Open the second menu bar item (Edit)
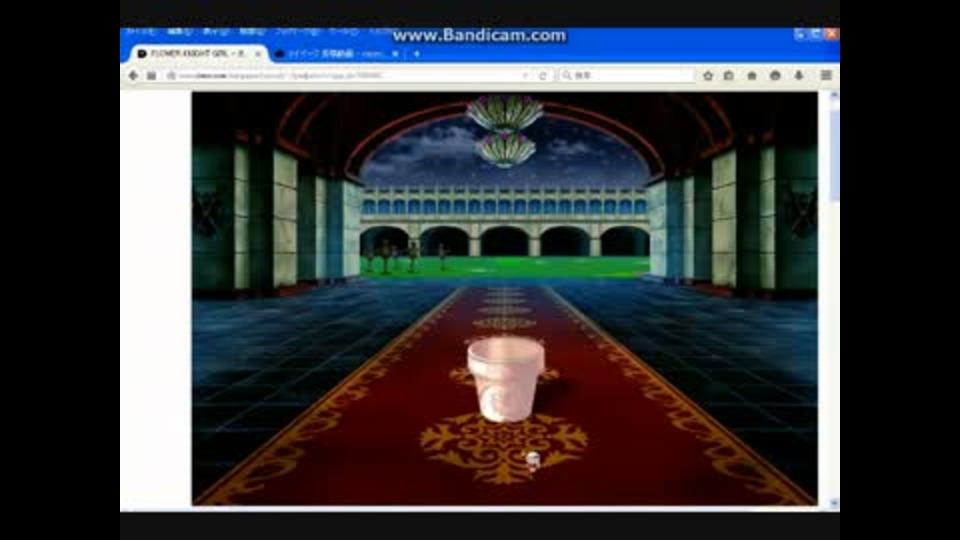Viewport: 960px width, 540px height. coord(179,31)
